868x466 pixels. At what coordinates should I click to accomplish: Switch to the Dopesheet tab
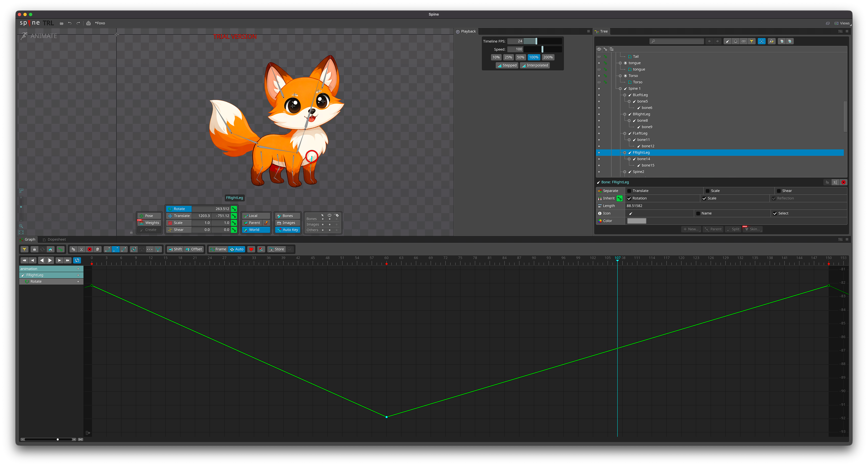[x=54, y=240]
